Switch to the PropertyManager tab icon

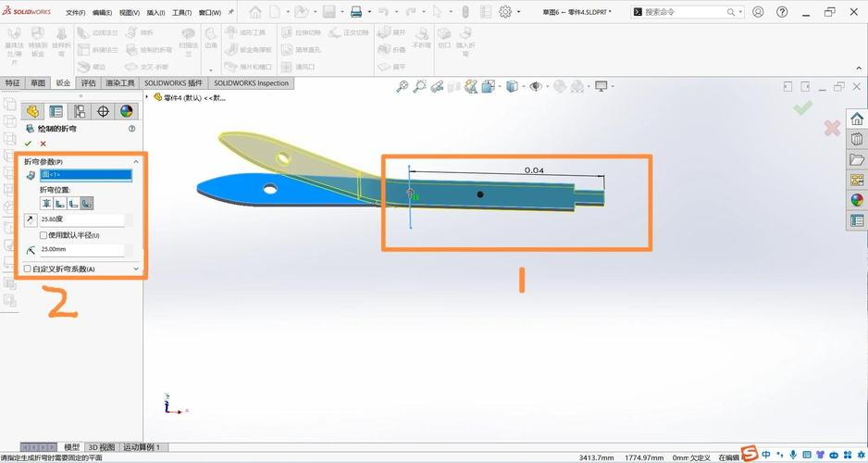pyautogui.click(x=56, y=111)
